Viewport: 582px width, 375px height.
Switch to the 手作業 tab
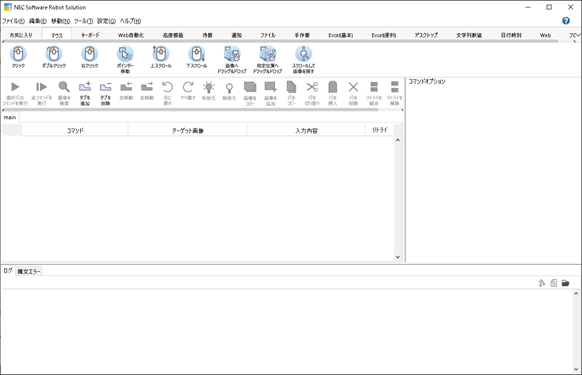(302, 35)
